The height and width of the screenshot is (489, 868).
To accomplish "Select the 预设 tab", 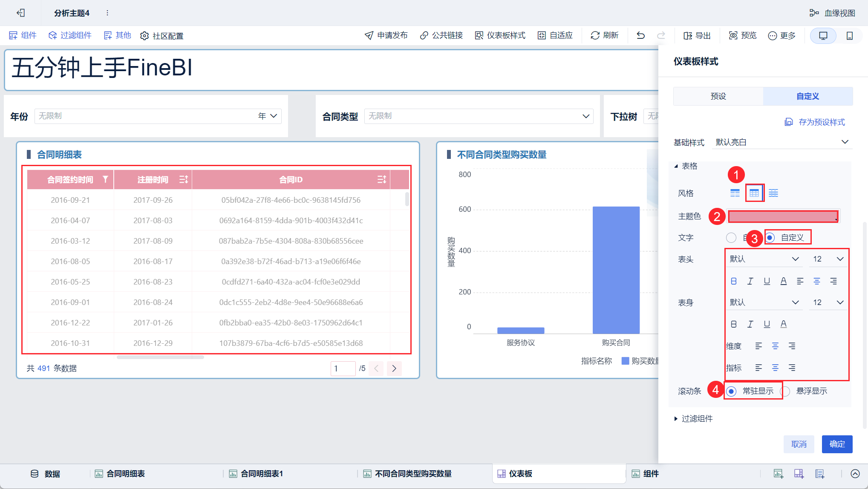I will (718, 96).
